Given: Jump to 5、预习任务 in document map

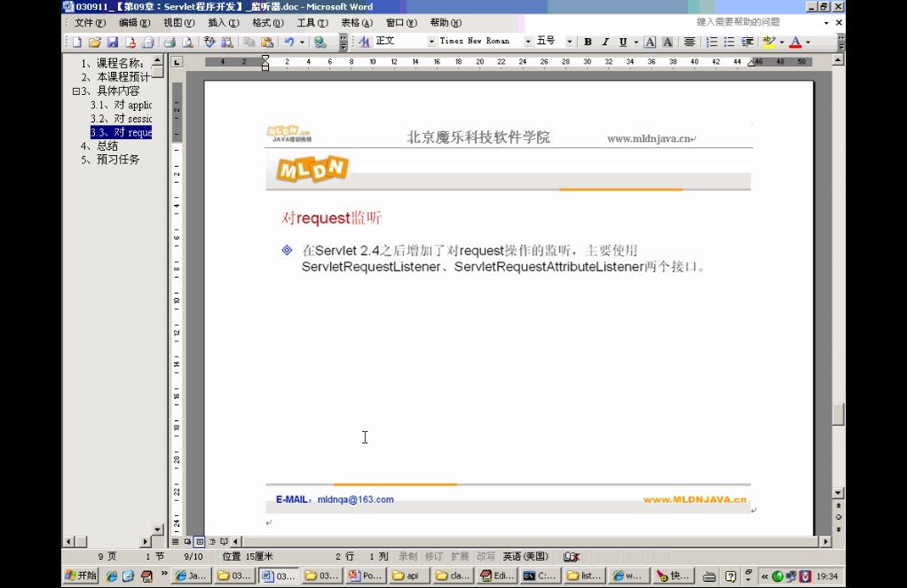Looking at the screenshot, I should coord(110,160).
